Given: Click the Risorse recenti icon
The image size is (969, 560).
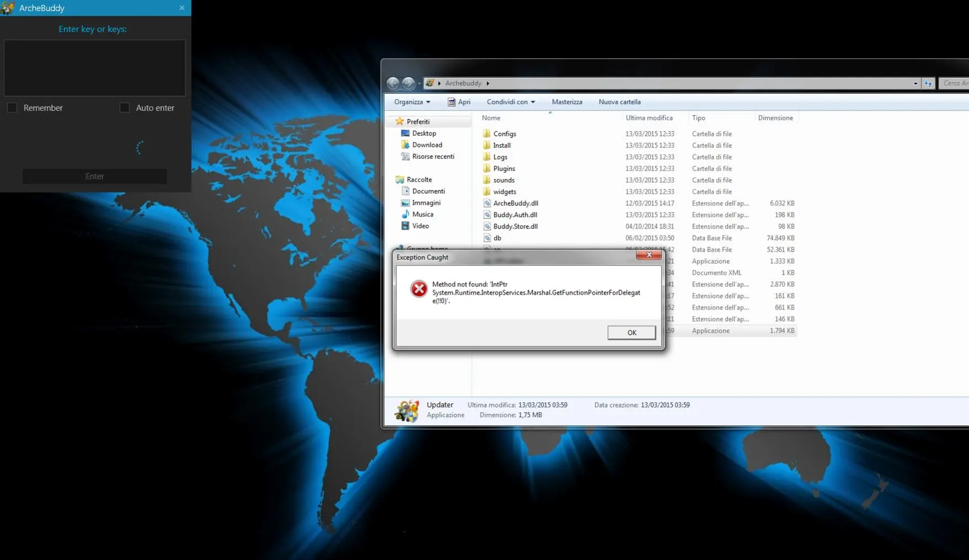Looking at the screenshot, I should pyautogui.click(x=405, y=156).
